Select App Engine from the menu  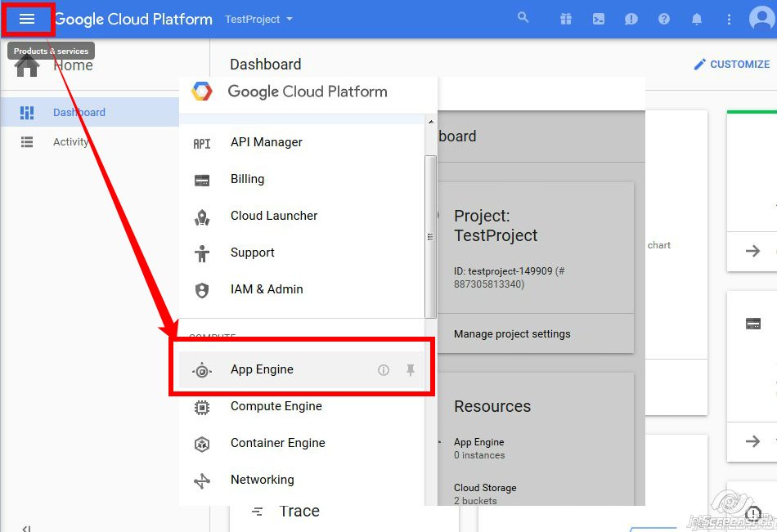point(262,369)
